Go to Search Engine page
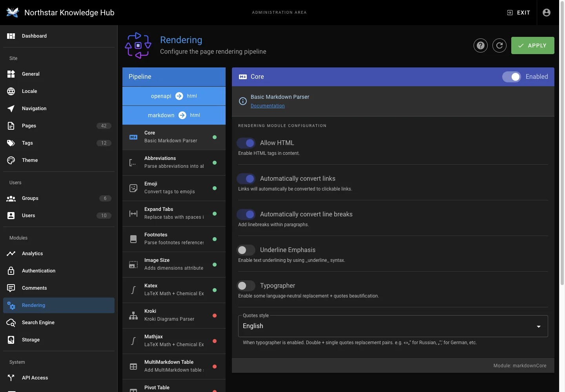Screen dimensions: 565x392 point(59,323)
